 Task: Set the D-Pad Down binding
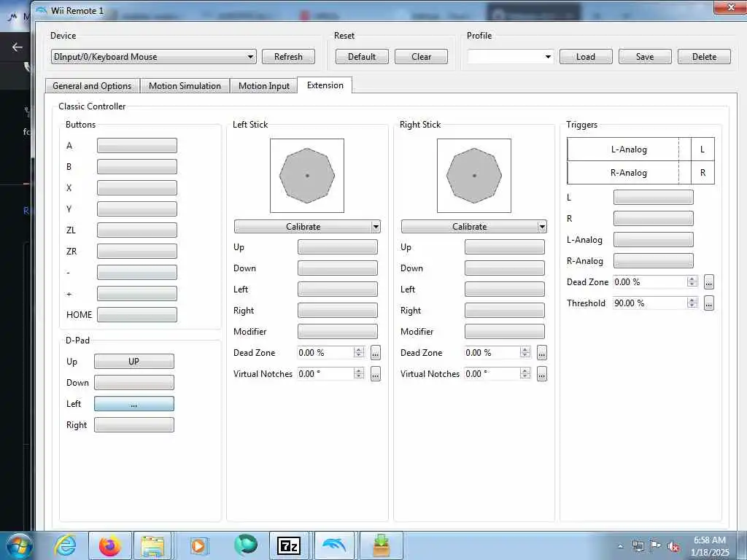(134, 382)
